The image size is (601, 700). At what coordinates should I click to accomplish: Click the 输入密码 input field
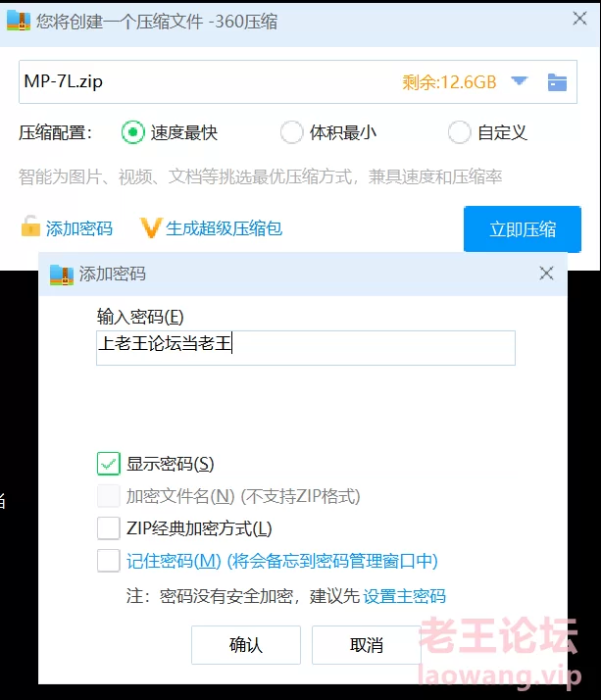pyautogui.click(x=306, y=348)
